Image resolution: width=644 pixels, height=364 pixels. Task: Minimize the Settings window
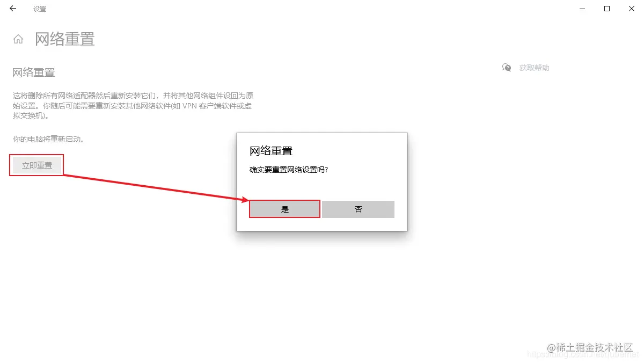point(582,9)
